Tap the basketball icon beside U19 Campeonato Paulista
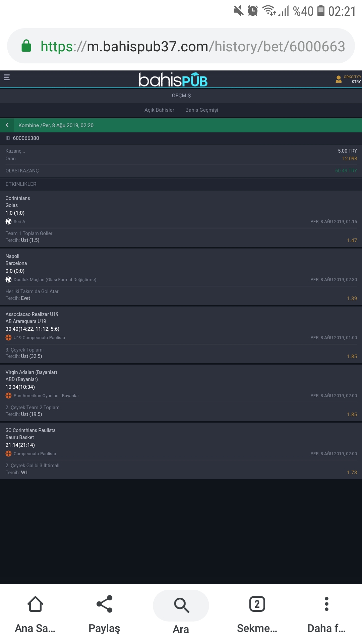 (8, 338)
